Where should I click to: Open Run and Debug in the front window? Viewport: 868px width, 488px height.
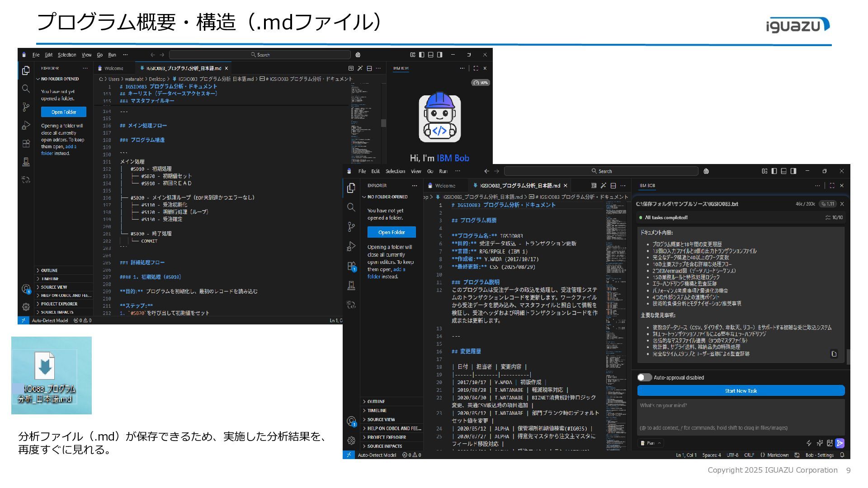pos(351,246)
